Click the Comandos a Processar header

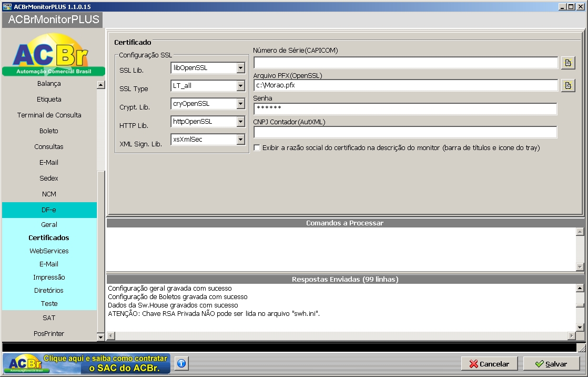click(344, 223)
